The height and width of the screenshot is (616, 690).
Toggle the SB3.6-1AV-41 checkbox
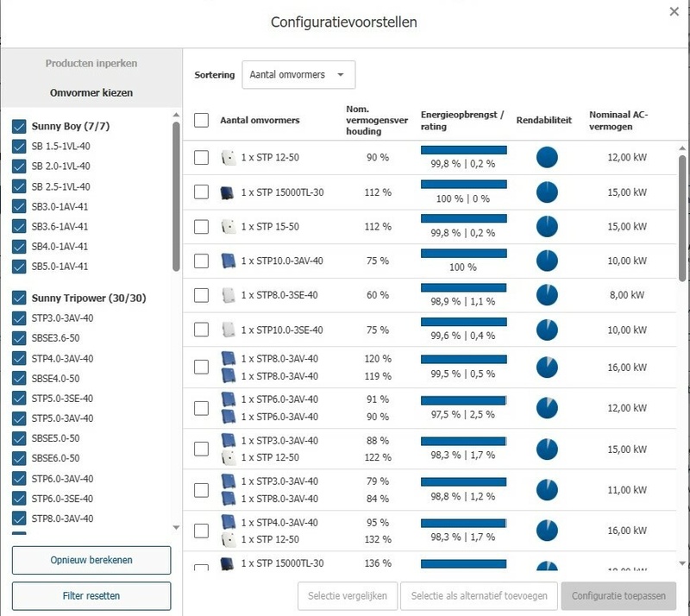20,227
